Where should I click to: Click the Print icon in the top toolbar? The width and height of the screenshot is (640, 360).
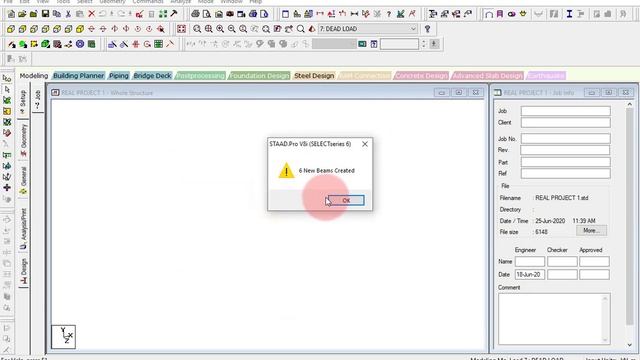196,14
